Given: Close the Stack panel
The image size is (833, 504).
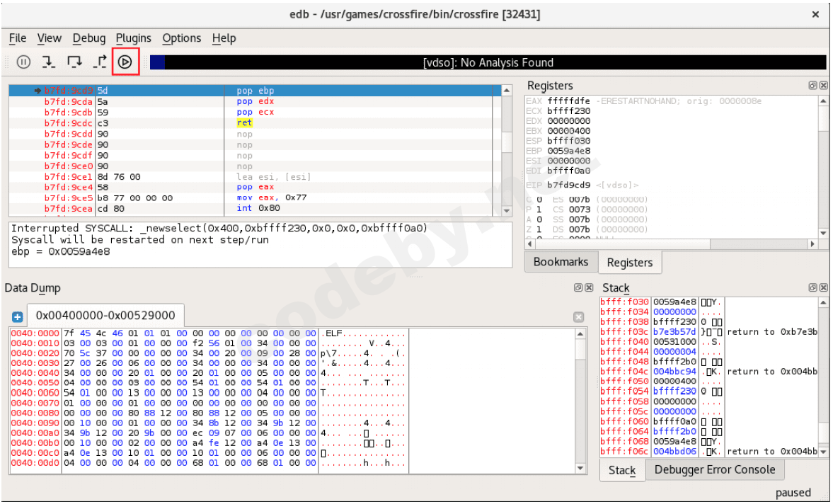Looking at the screenshot, I should [x=823, y=287].
